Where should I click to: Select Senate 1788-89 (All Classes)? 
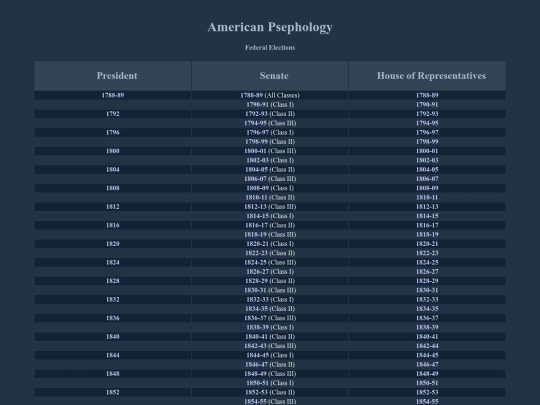coord(270,95)
